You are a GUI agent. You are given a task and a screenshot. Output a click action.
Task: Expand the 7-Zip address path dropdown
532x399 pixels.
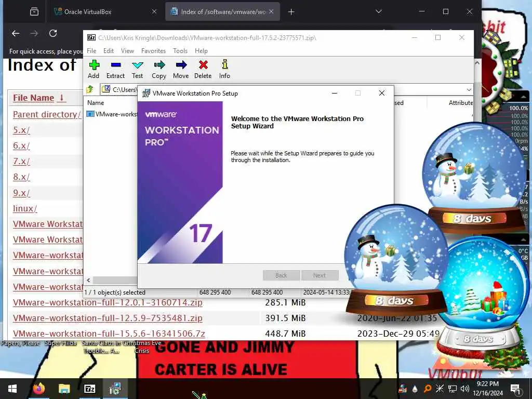coord(469,89)
